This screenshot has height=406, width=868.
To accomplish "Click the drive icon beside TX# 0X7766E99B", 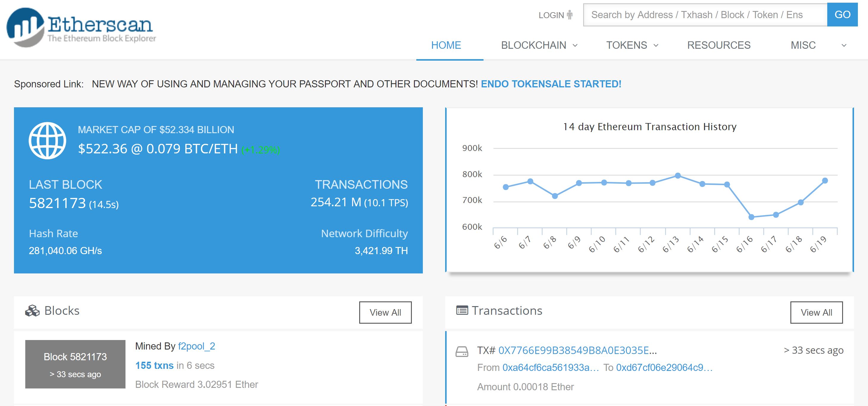I will [x=462, y=352].
